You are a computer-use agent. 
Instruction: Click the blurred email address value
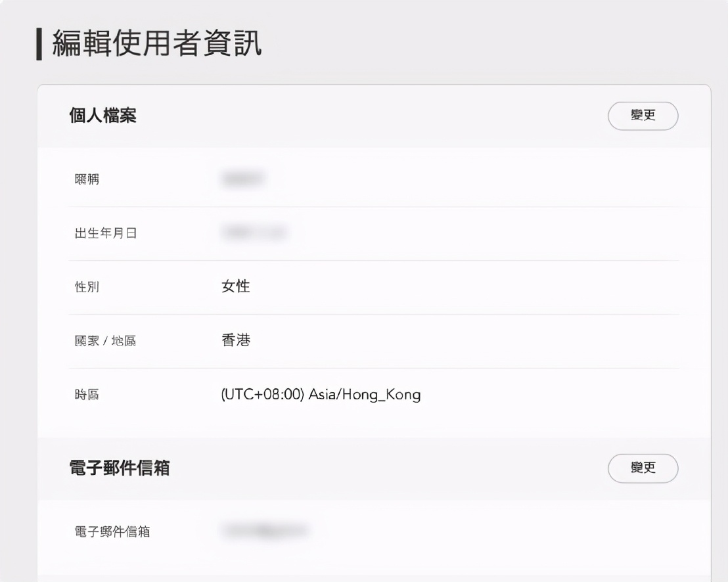(266, 529)
